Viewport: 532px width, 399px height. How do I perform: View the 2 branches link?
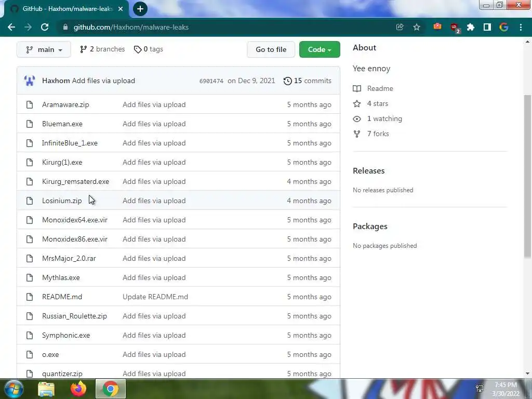[x=102, y=49]
